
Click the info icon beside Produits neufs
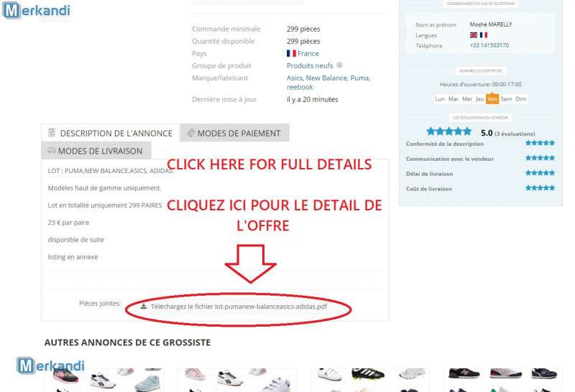(339, 65)
